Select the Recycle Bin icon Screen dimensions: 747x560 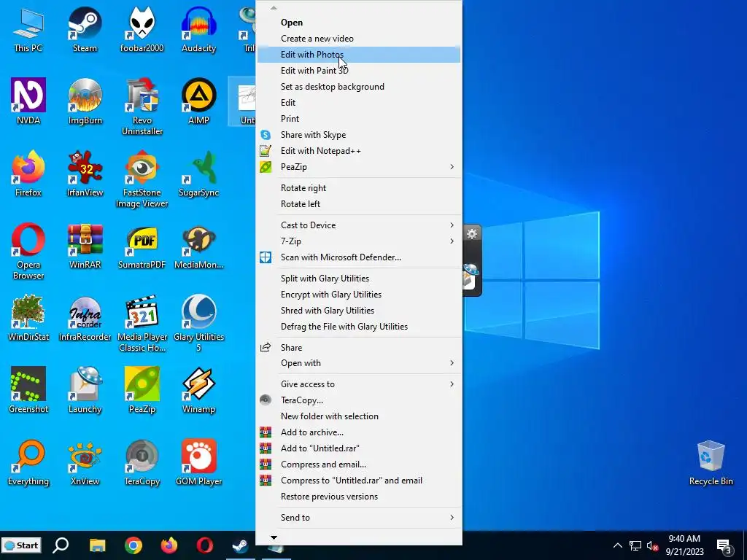point(711,463)
